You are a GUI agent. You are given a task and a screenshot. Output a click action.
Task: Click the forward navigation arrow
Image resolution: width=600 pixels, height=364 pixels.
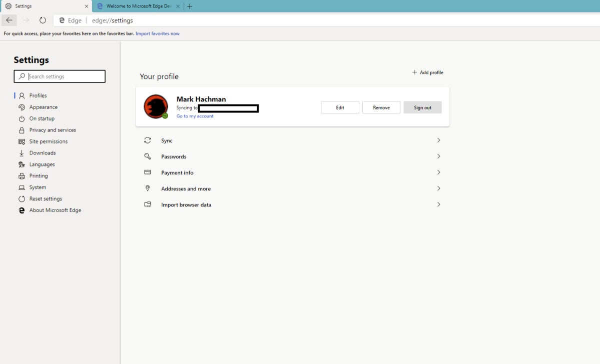click(x=26, y=20)
